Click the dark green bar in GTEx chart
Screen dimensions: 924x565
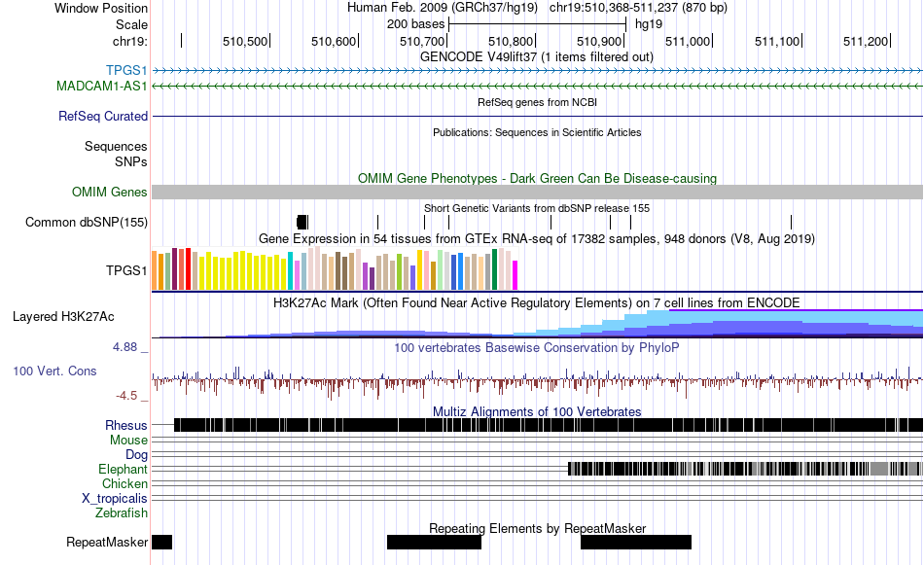click(x=494, y=269)
